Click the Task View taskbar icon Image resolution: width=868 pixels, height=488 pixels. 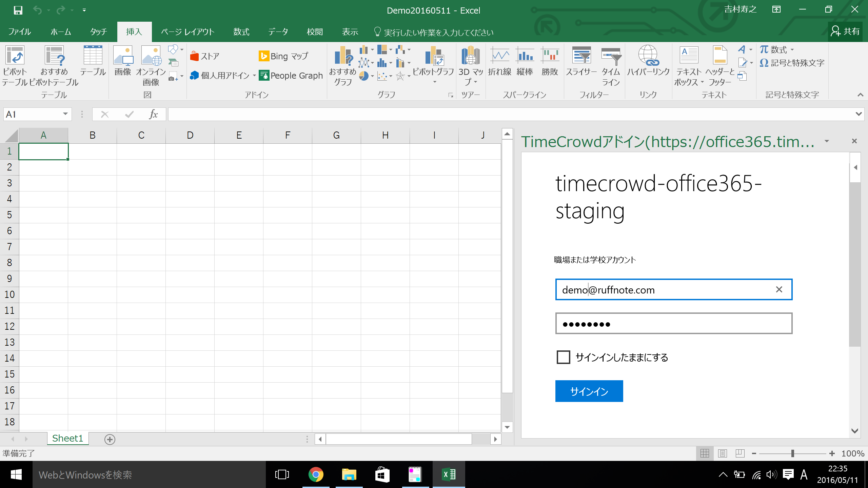(x=282, y=474)
